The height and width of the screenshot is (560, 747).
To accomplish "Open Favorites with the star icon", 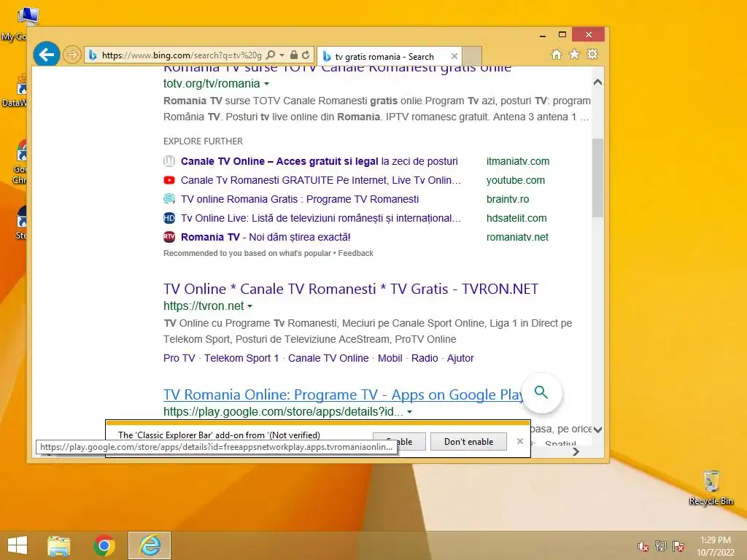I will coord(575,54).
